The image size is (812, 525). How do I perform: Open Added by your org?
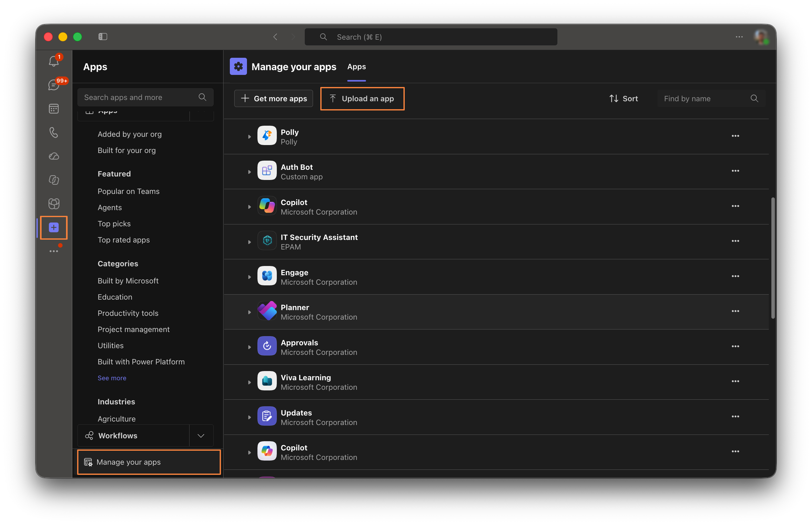(130, 134)
